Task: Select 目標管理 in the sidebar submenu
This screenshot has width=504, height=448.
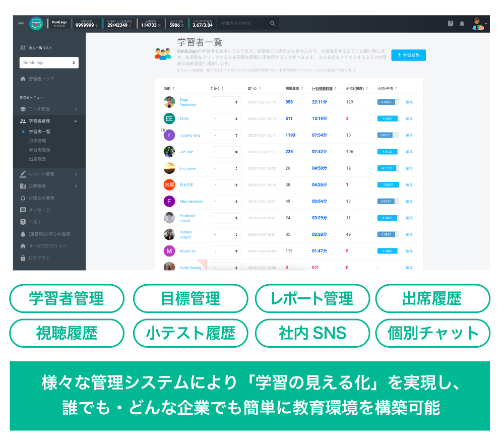Action: (37, 141)
